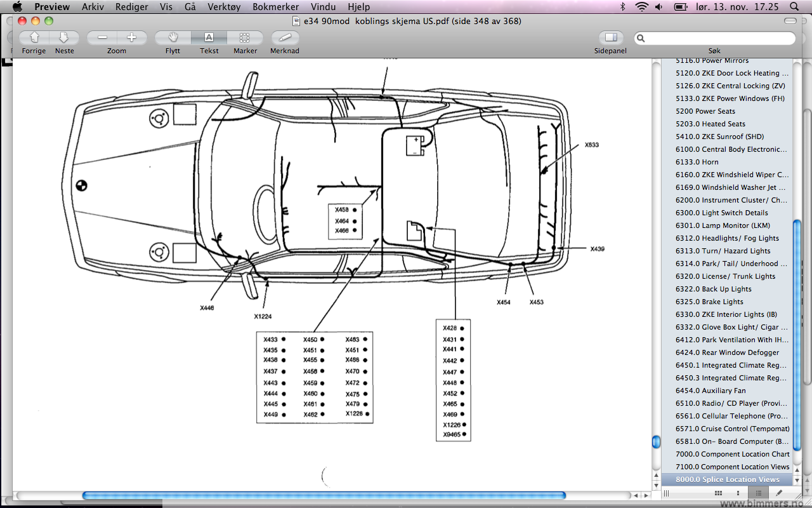Select the Flytt hand tool

(173, 38)
